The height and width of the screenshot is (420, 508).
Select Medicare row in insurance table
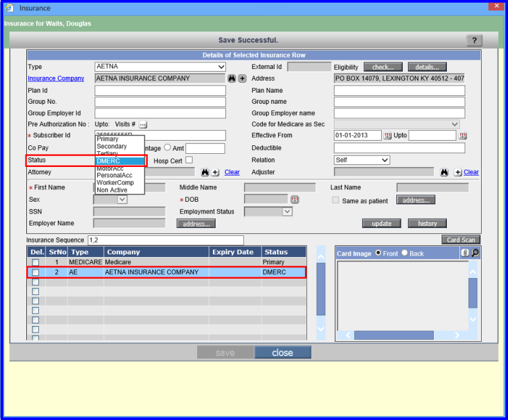[x=166, y=262]
